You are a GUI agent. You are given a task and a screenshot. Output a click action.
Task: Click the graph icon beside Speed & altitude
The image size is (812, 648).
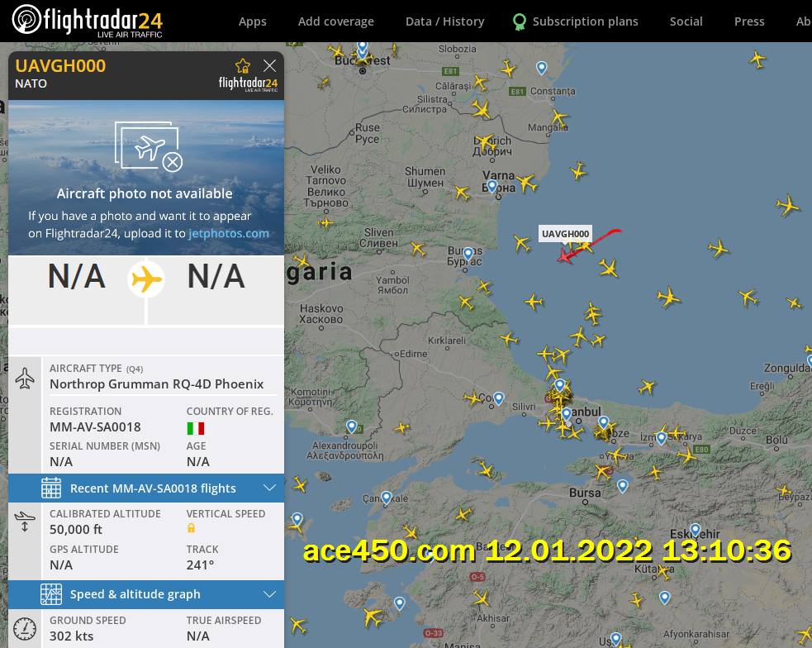50,594
